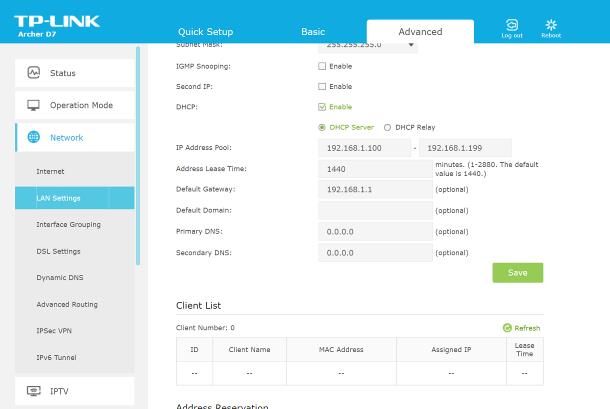The image size is (610, 409).
Task: Click the Secondary DNS field
Action: click(375, 253)
